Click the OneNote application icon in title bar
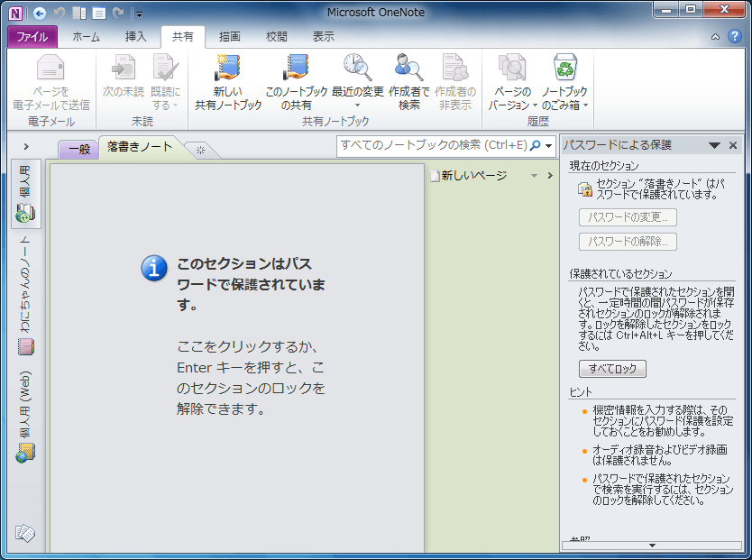 tap(16, 13)
